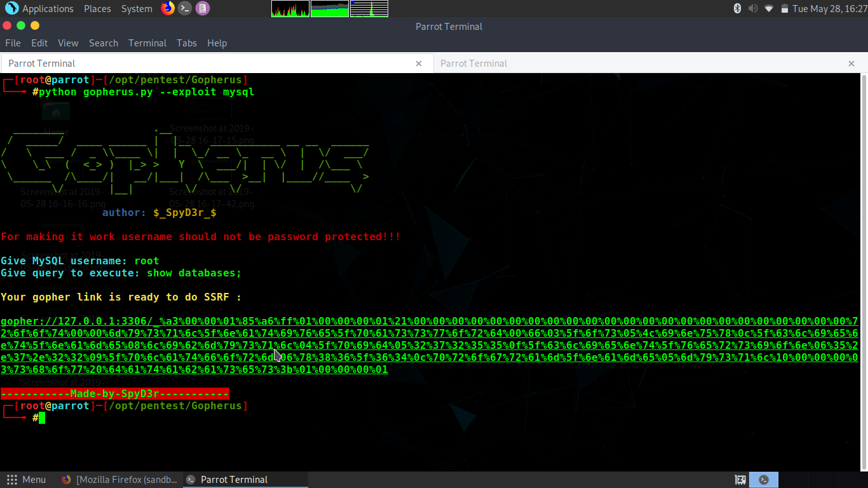Viewport: 868px width, 488px height.
Task: Open the System menu
Action: coord(137,9)
